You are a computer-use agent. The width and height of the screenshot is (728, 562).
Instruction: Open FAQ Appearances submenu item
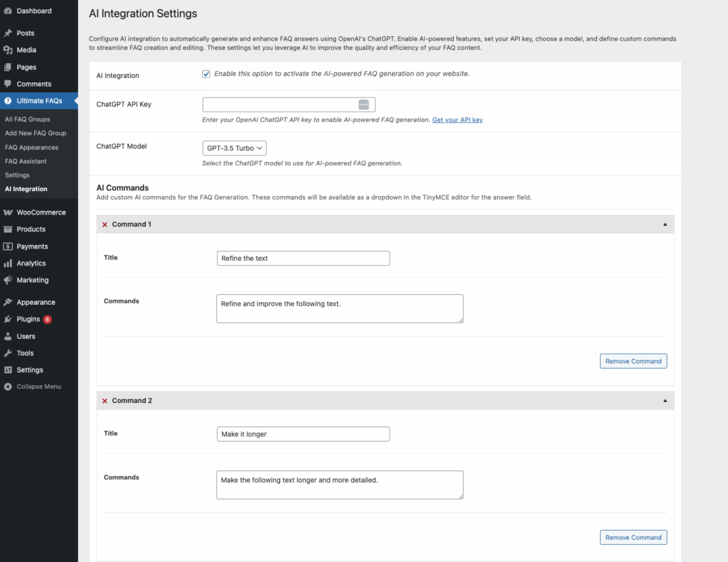coord(31,147)
